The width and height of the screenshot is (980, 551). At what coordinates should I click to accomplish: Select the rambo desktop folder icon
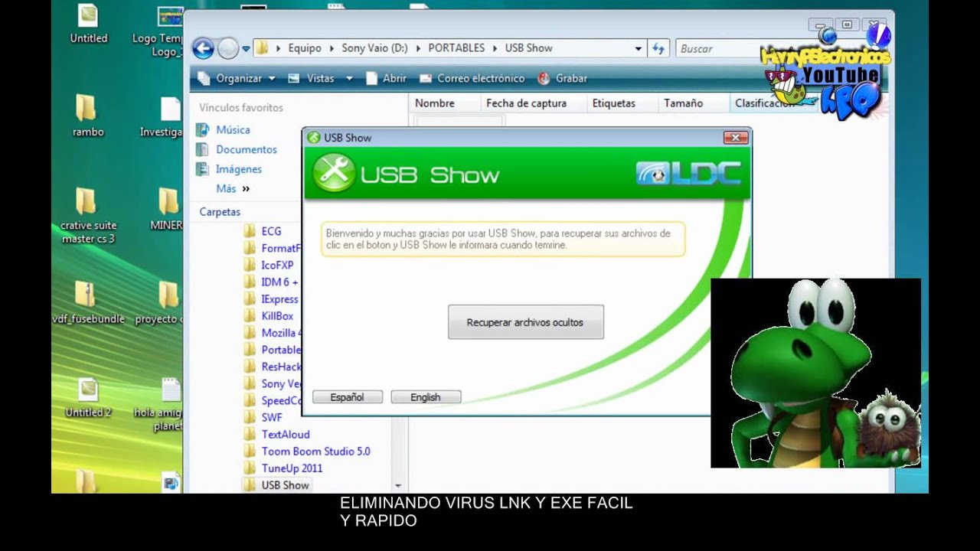88,115
